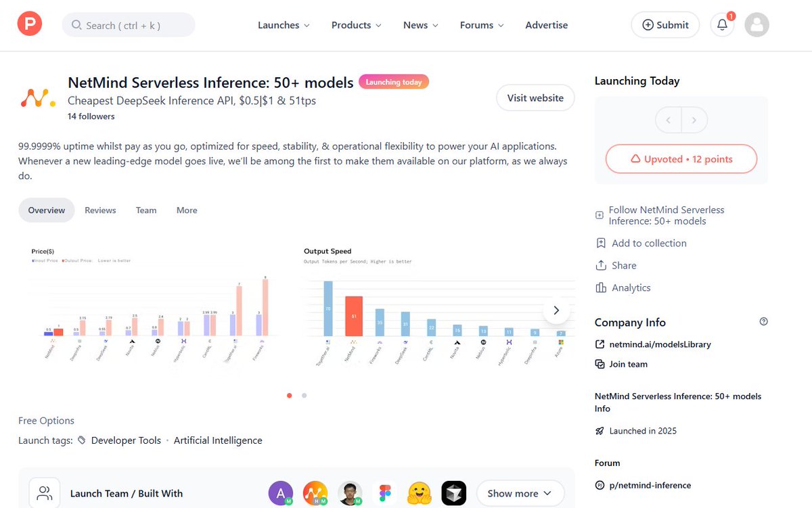
Task: Open the Artificial Intelligence tag
Action: coord(218,440)
